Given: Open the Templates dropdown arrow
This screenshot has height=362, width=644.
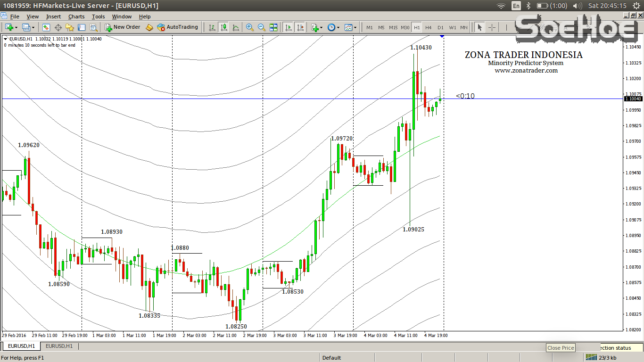Looking at the screenshot, I should pyautogui.click(x=355, y=27).
